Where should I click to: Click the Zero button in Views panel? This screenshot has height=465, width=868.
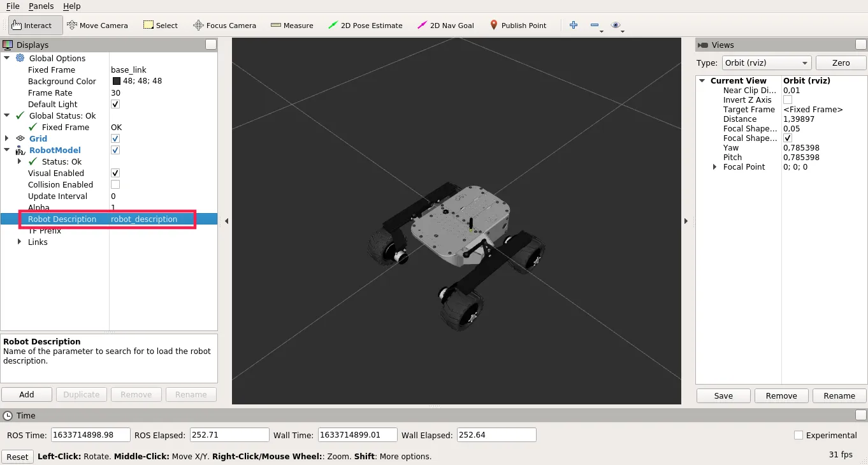(841, 63)
